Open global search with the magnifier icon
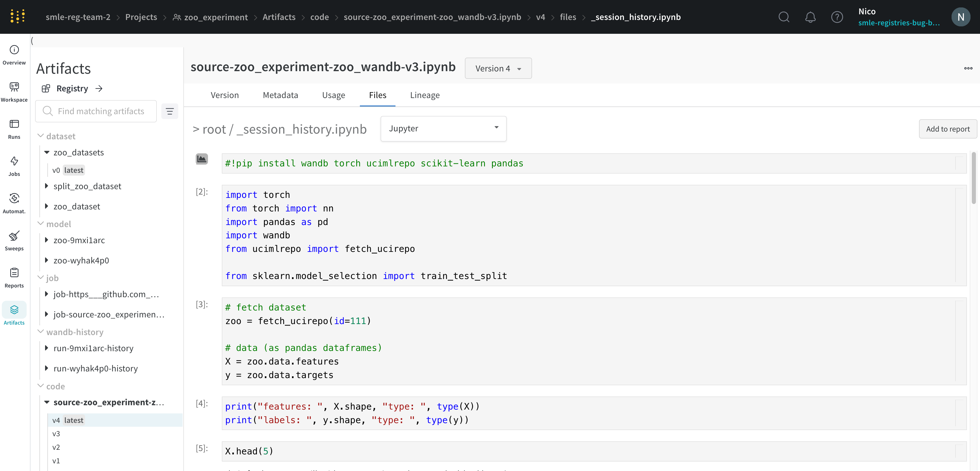 (x=784, y=17)
